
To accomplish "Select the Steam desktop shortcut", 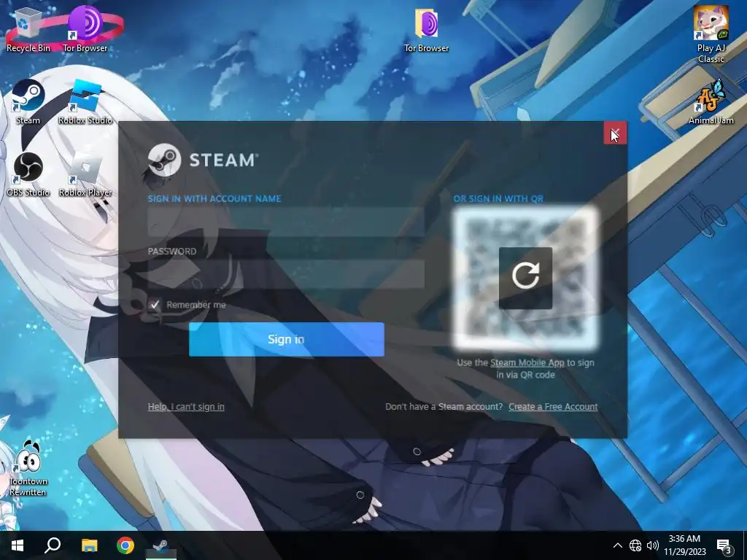I will coord(28,102).
